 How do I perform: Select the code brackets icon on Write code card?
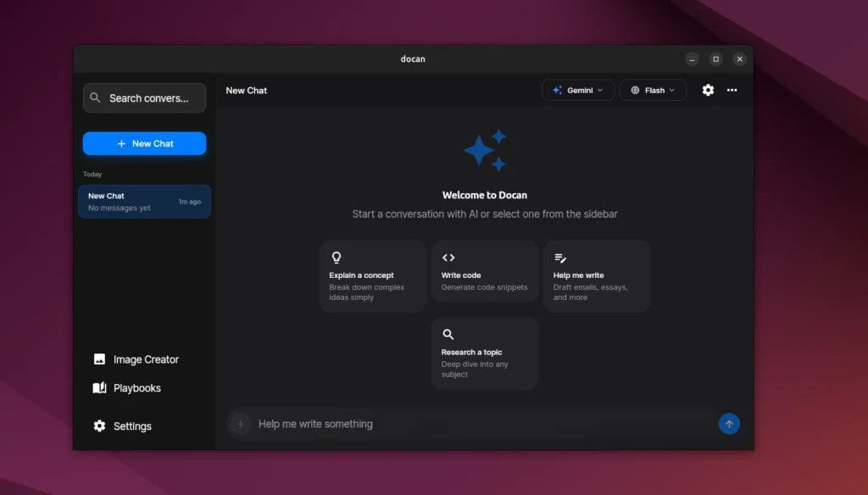pyautogui.click(x=448, y=257)
